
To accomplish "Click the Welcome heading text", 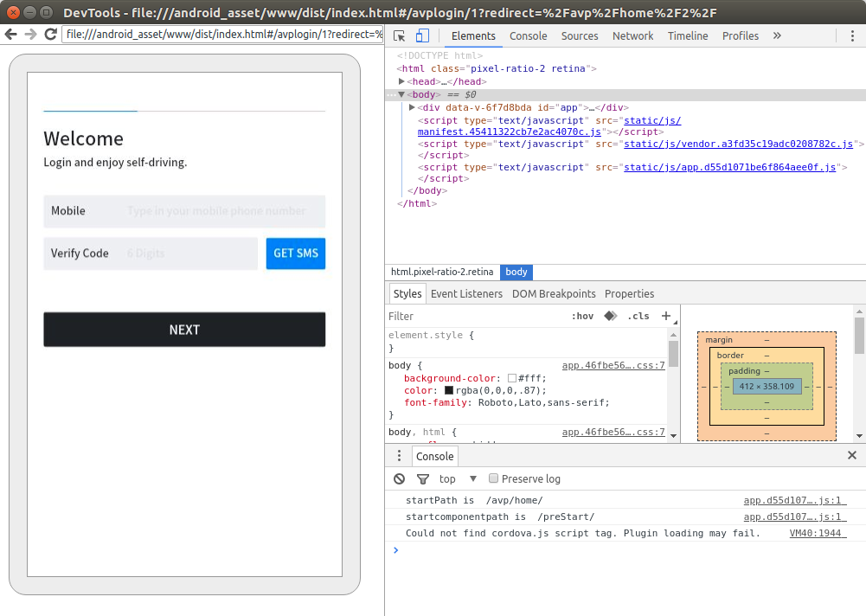I will coord(83,138).
